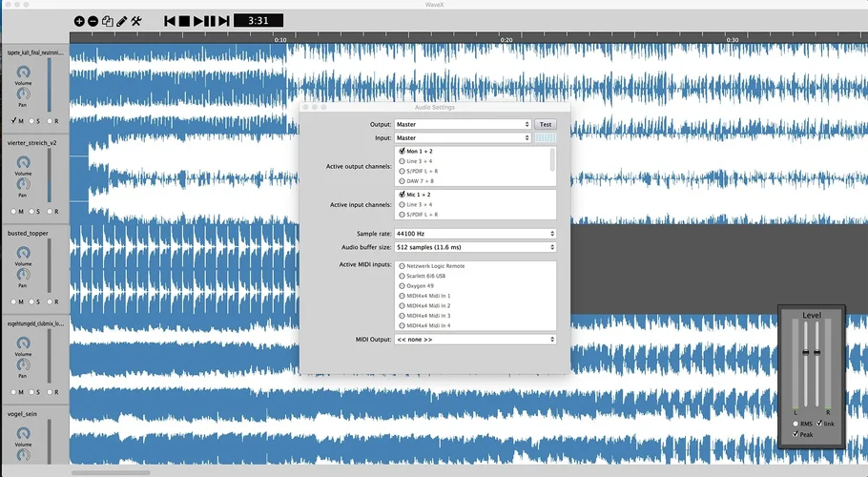Enable MIDI4x4 Midi In 1 input
This screenshot has height=477, width=868.
point(402,296)
